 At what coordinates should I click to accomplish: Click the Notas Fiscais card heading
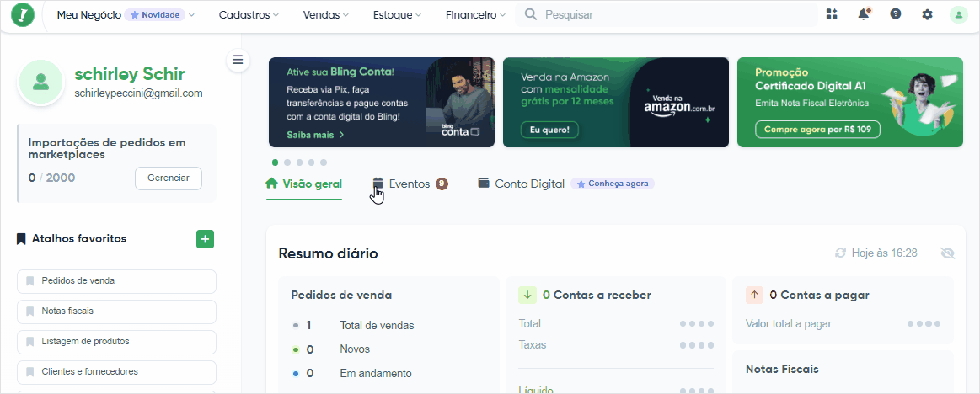[782, 369]
